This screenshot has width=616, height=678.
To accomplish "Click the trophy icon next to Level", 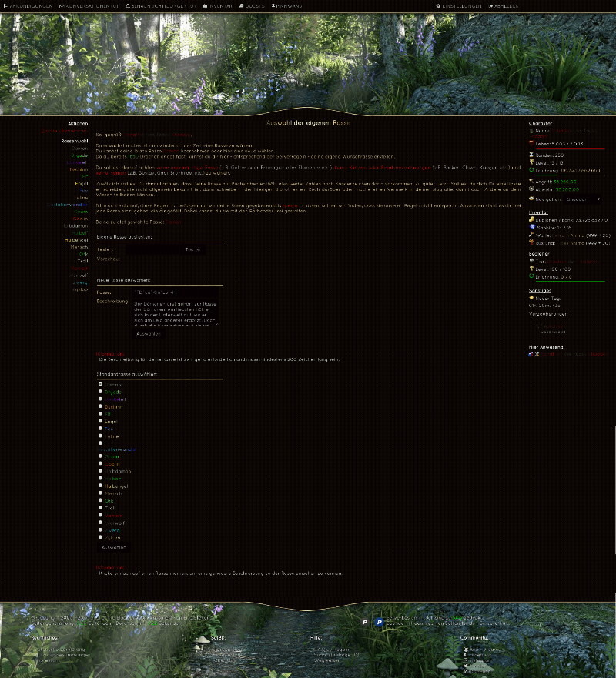I will (531, 162).
